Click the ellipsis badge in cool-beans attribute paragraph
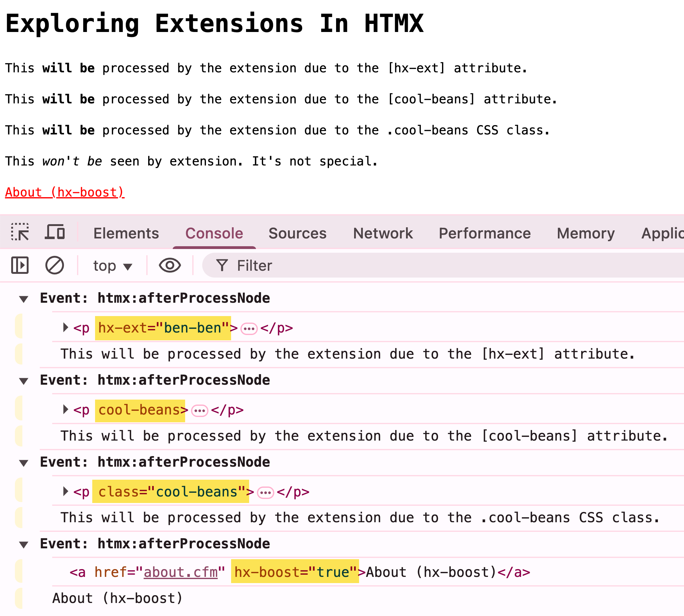This screenshot has height=616, width=684. 199,410
